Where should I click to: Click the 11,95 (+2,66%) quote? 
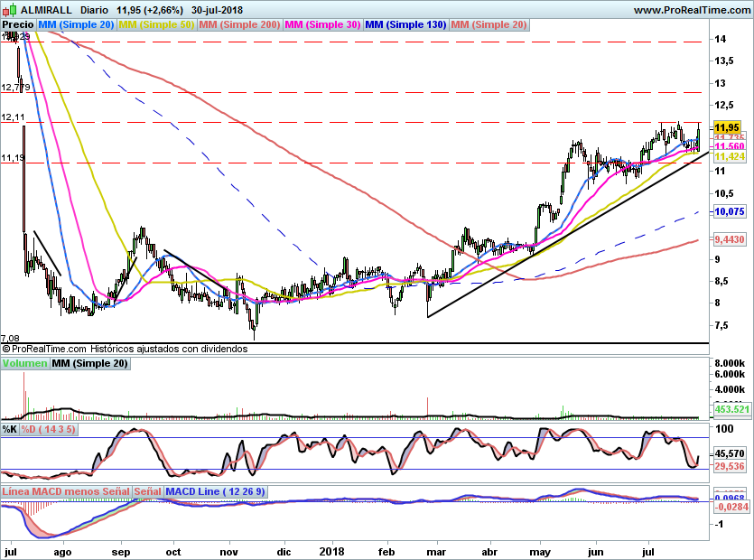click(x=150, y=10)
